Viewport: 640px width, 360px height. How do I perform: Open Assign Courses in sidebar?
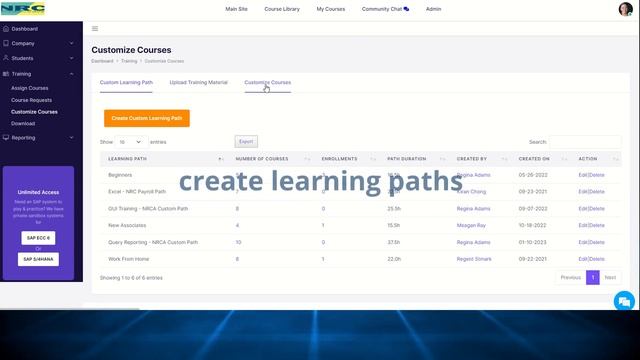click(30, 88)
